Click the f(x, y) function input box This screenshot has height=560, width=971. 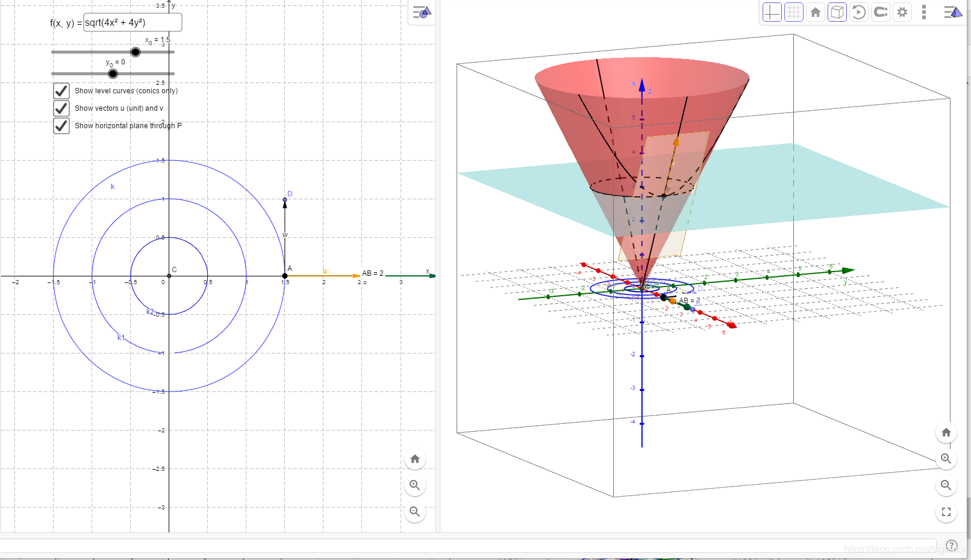point(133,23)
